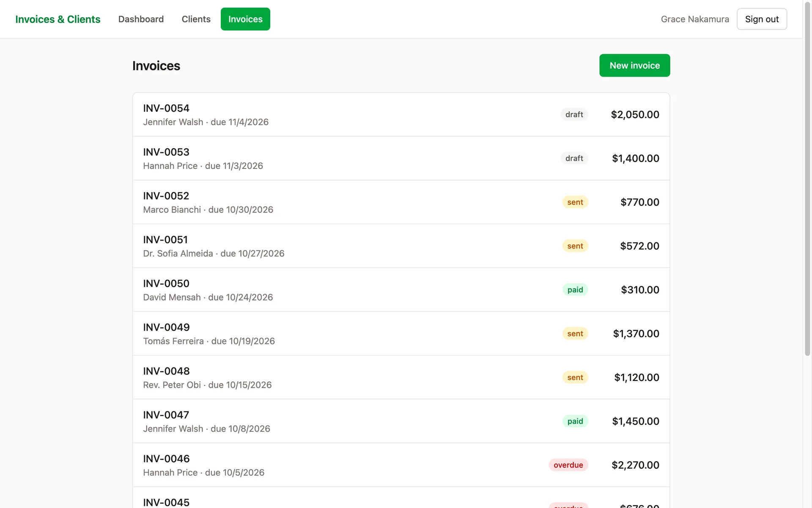This screenshot has height=508, width=812.
Task: Click the paid badge on INV-0047
Action: click(575, 421)
